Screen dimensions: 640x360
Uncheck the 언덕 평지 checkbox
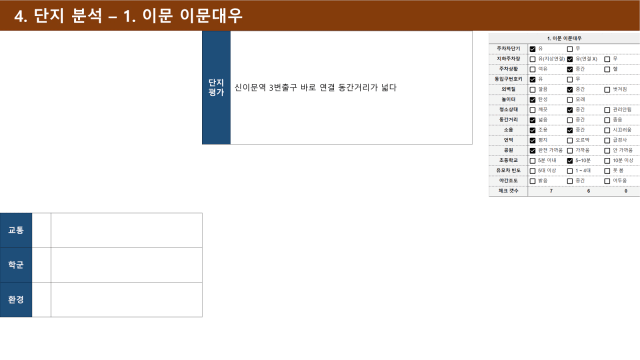tap(532, 140)
